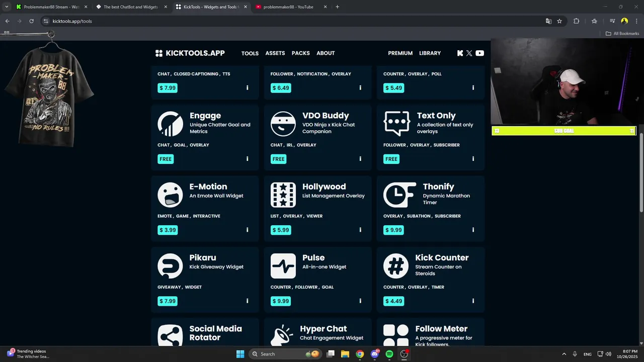644x362 pixels.
Task: Show info for the Thonify card
Action: pos(473,230)
